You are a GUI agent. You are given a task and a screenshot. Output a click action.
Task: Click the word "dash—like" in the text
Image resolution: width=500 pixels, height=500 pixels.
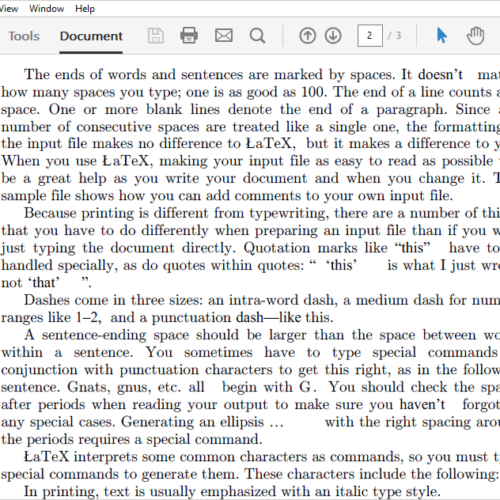pyautogui.click(x=269, y=318)
